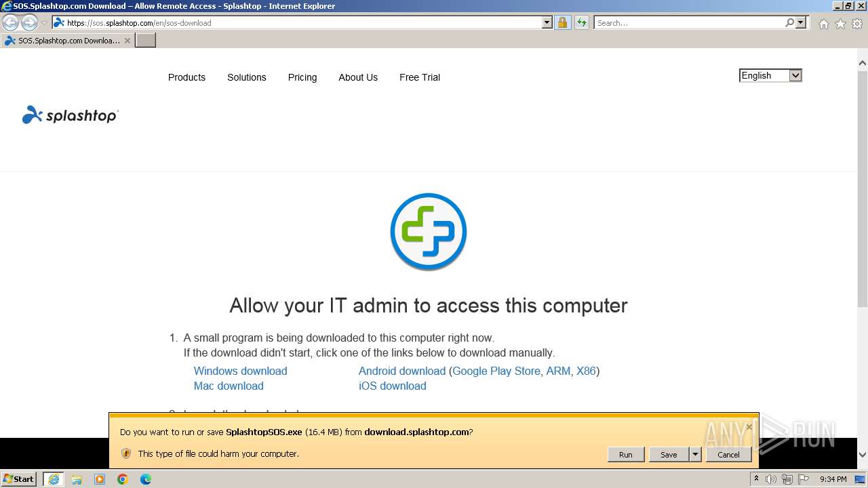The height and width of the screenshot is (488, 868).
Task: Open File Explorer from the taskbar
Action: (x=77, y=479)
